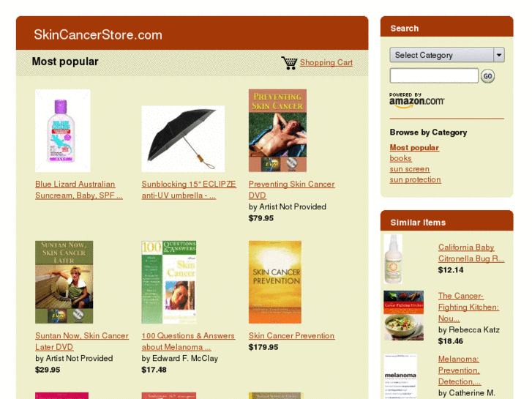Open the Select Category dropdown arrow
The height and width of the screenshot is (399, 532).
[499, 55]
